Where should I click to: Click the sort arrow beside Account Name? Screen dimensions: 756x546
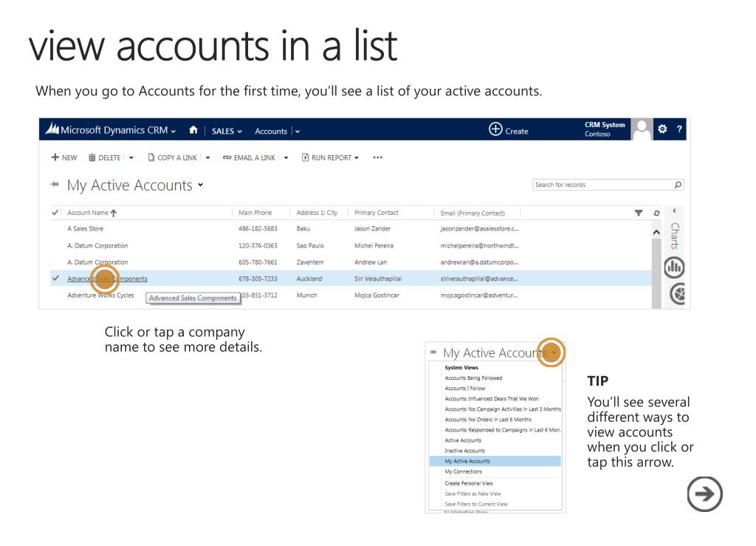[113, 213]
